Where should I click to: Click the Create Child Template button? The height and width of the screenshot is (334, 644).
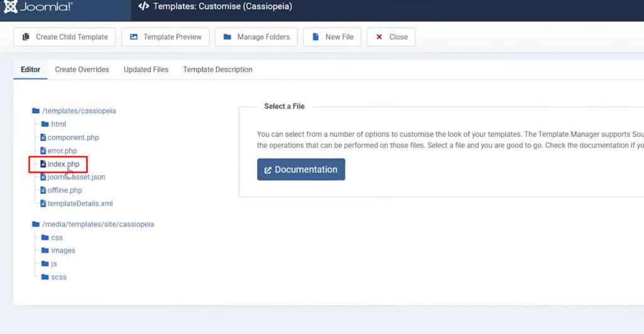point(65,37)
